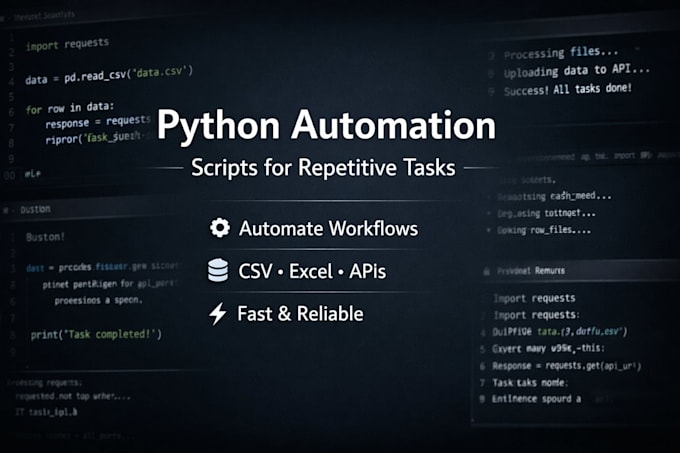
Task: Click the "print('Task completed!')" line
Action: point(96,335)
